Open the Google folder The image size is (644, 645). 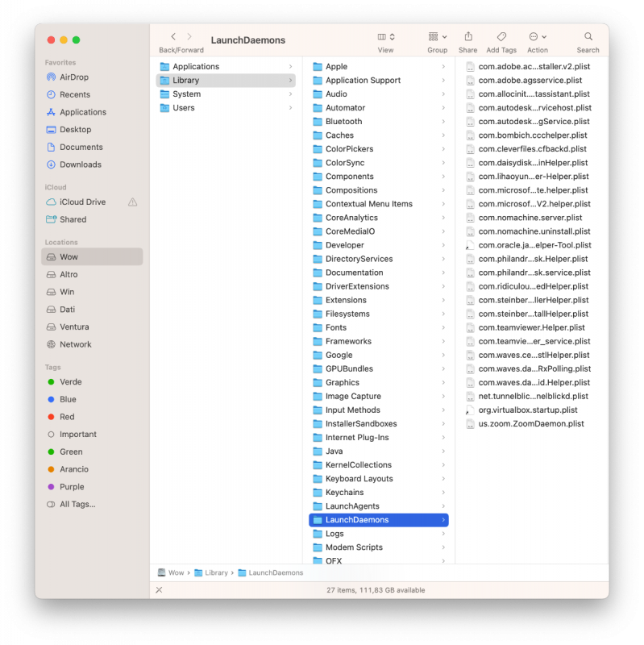coord(378,355)
